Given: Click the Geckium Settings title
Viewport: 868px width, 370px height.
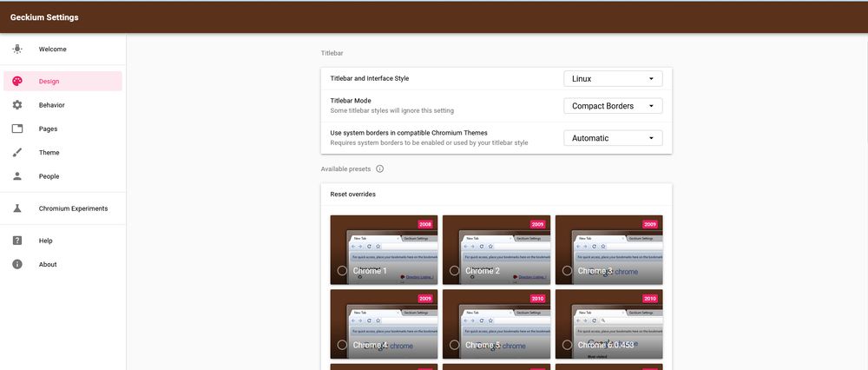Looking at the screenshot, I should click(44, 17).
